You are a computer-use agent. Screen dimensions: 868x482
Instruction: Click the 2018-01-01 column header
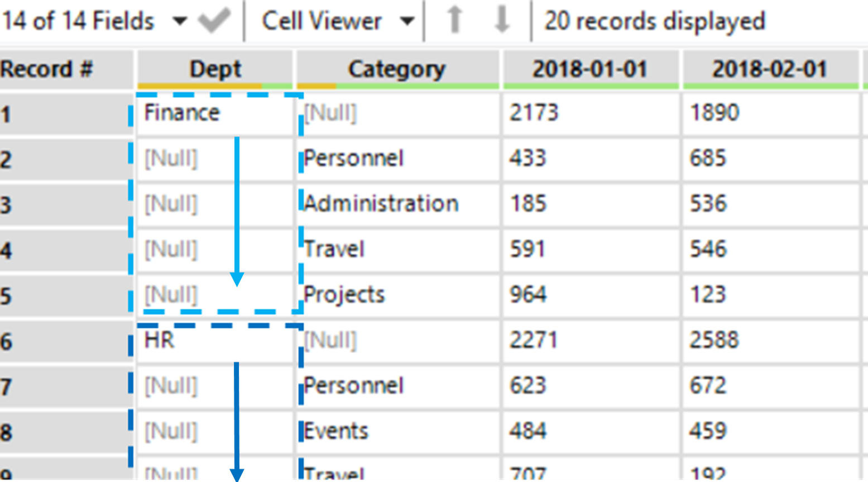click(590, 69)
